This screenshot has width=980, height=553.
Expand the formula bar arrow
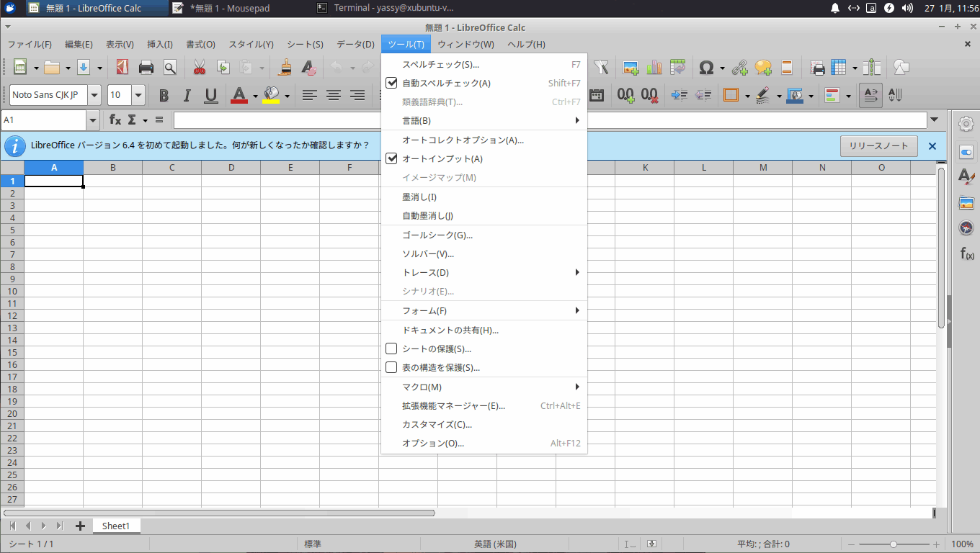click(x=935, y=120)
